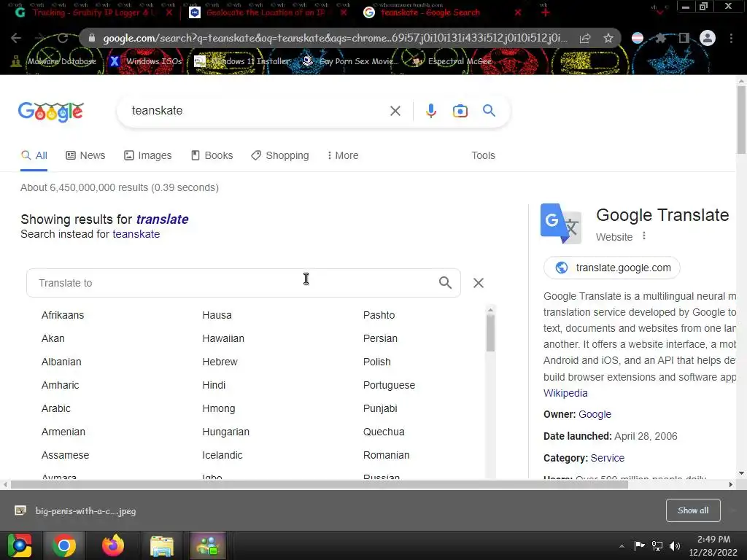Open Chrome extensions puzzle icon
The width and height of the screenshot is (747, 560).
click(x=661, y=38)
